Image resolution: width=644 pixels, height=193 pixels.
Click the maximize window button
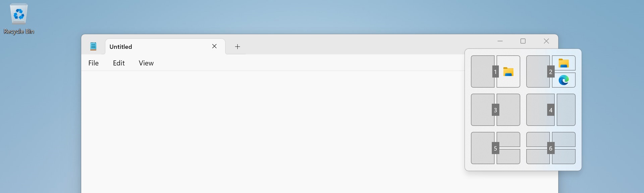pos(523,41)
